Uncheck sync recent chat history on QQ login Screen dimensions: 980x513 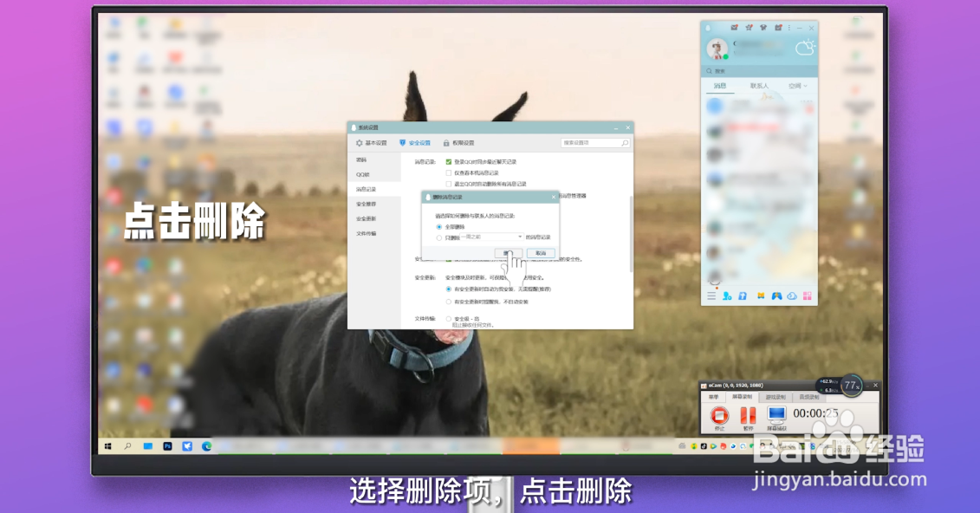click(448, 161)
